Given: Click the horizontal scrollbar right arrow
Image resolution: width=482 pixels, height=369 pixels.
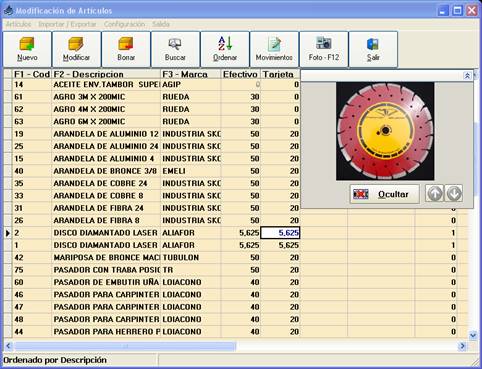Looking at the screenshot, I should click(462, 346).
